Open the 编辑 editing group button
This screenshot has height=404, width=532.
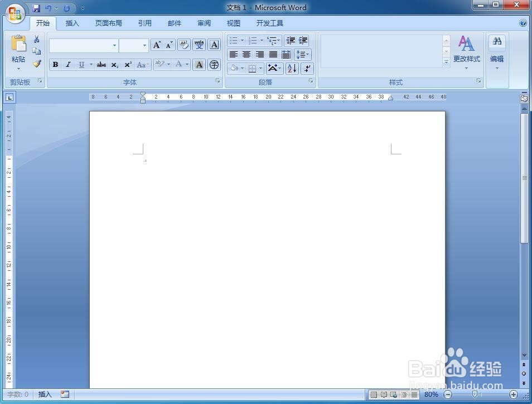[x=497, y=52]
